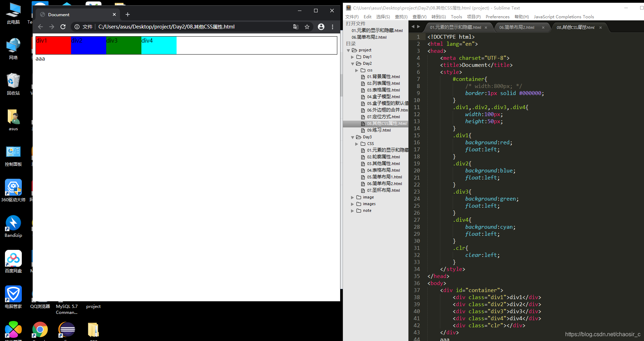
Task: Open the Chrome three-dot menu
Action: tap(332, 27)
